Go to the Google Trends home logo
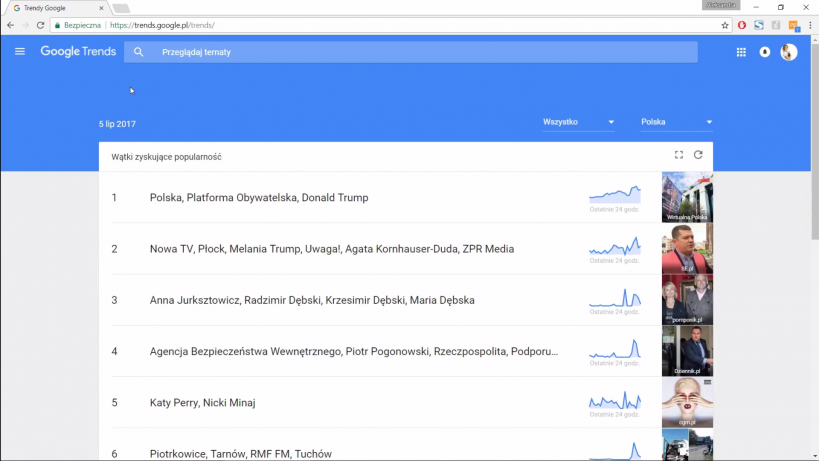This screenshot has height=461, width=819. click(78, 52)
